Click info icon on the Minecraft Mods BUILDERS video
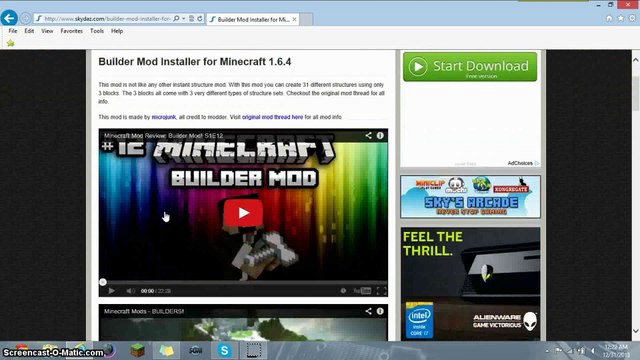Image resolution: width=640 pixels, height=360 pixels. [380, 311]
